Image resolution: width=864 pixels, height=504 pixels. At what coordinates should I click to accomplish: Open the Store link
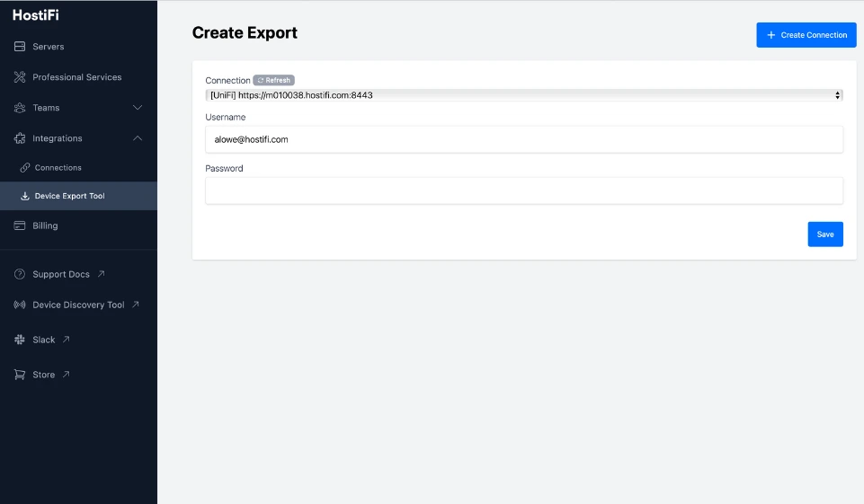click(43, 375)
